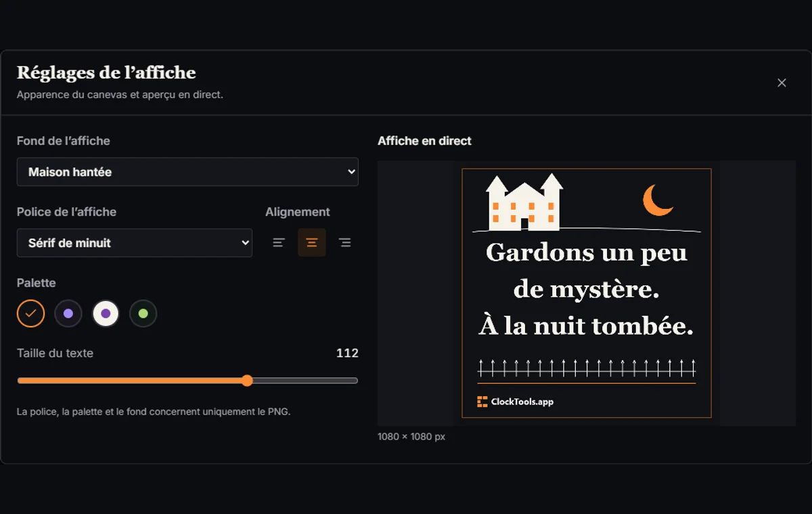
Task: Click the 'Affiche en direct' heading
Action: 424,141
